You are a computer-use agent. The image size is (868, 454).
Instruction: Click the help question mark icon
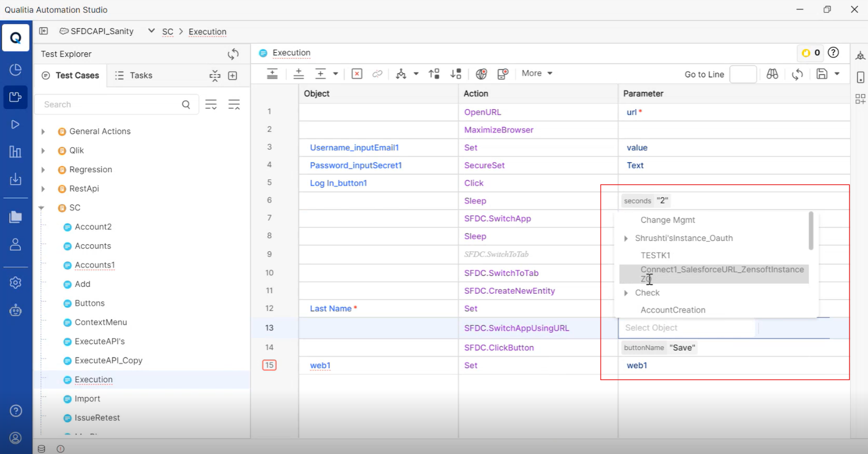(x=833, y=53)
